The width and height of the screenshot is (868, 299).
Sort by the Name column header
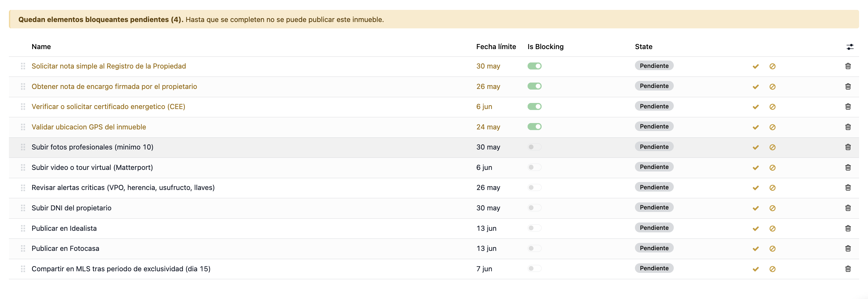coord(41,47)
